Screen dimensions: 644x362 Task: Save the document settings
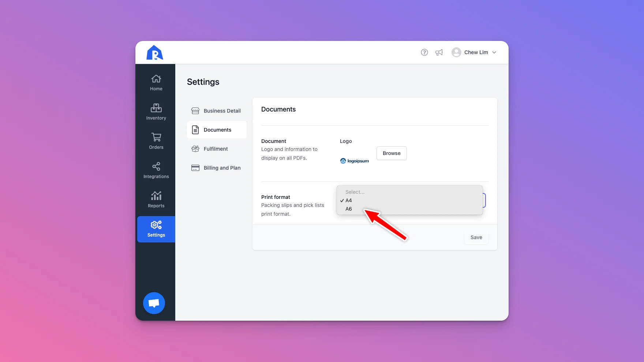(476, 237)
